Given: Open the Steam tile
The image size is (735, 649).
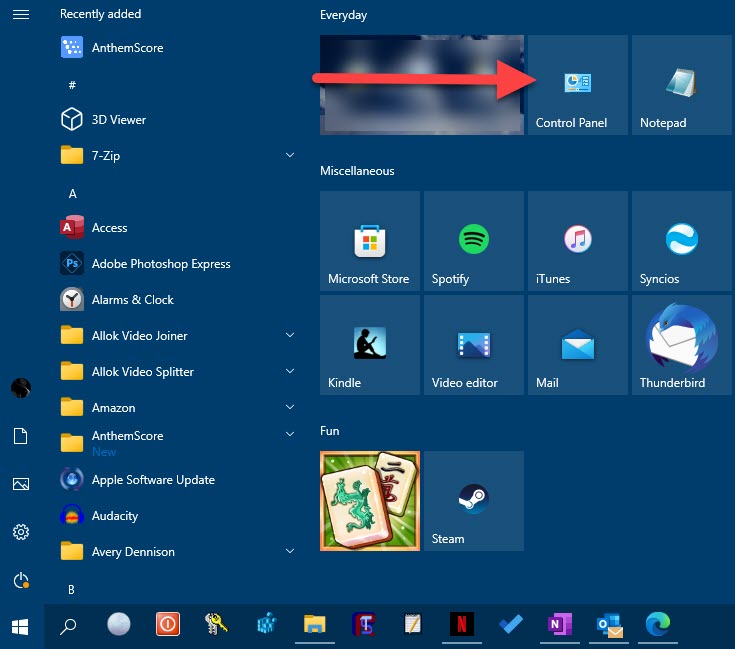Looking at the screenshot, I should (474, 501).
